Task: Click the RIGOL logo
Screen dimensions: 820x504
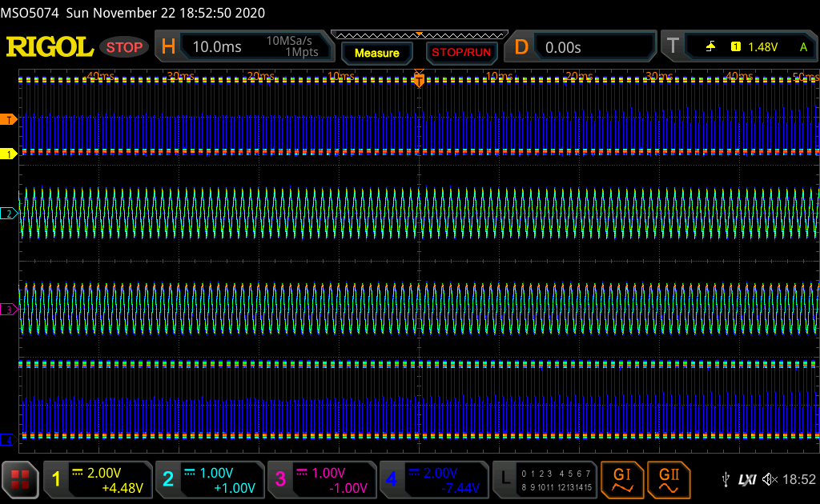Action: (x=50, y=47)
